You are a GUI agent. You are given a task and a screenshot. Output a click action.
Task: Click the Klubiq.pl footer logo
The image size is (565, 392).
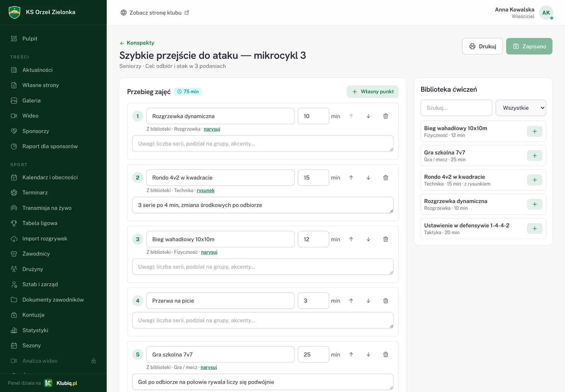pyautogui.click(x=61, y=383)
